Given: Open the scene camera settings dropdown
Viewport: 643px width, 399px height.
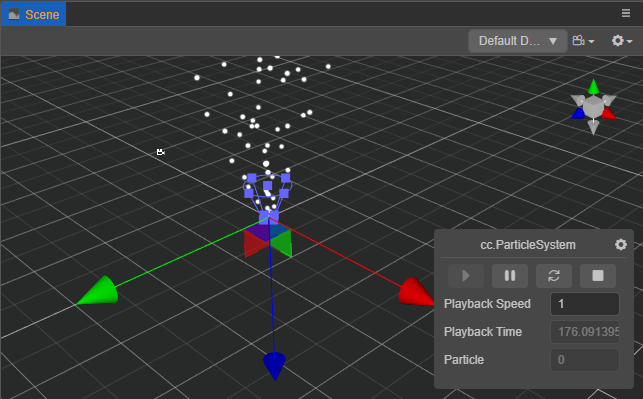Looking at the screenshot, I should tap(583, 41).
